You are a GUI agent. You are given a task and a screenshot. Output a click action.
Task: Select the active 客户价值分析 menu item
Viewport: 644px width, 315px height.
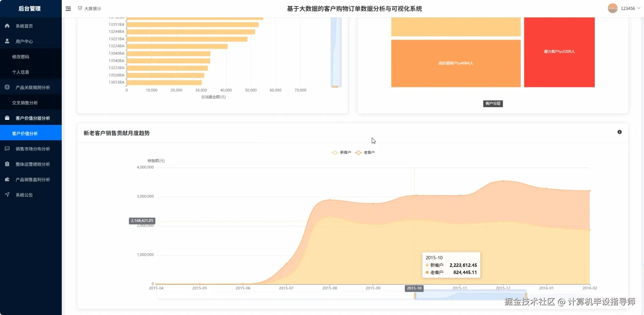tap(31, 133)
